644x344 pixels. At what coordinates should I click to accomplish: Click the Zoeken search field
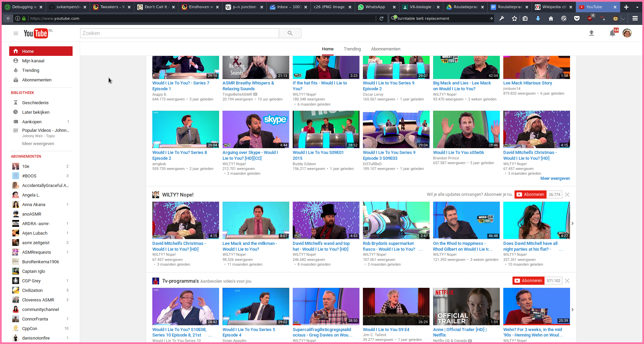point(180,33)
